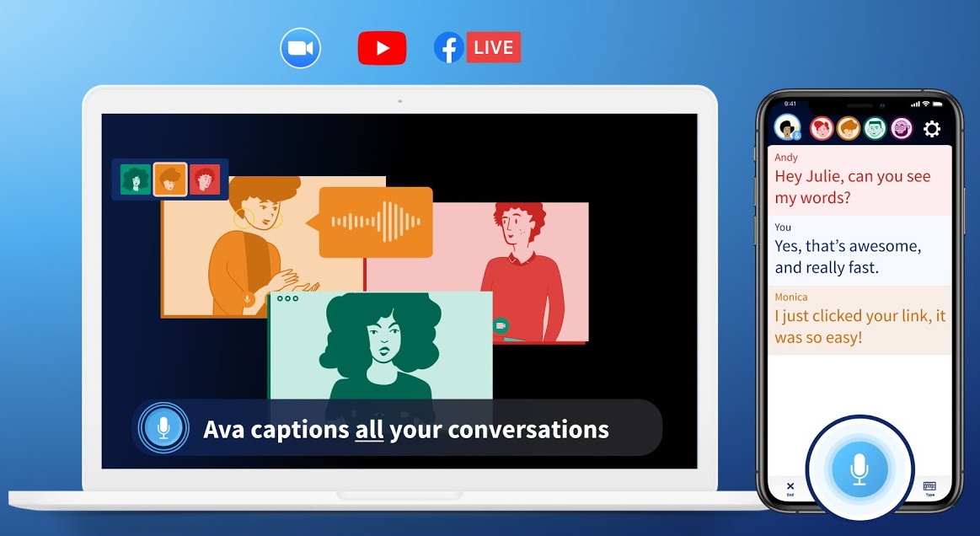The image size is (980, 536).
Task: Click the Type button on the phone
Action: coord(929,487)
